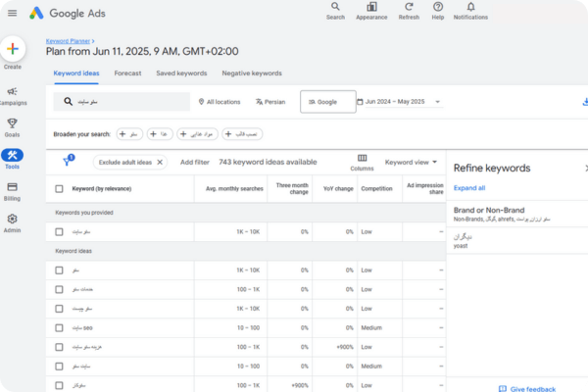The image size is (588, 392).
Task: Click Expand all in Refine keywords
Action: 469,188
